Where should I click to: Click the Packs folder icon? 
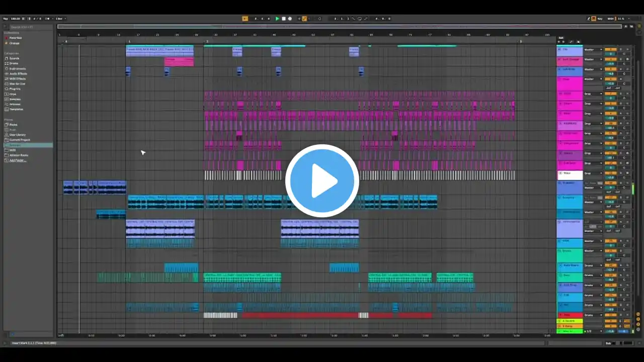pyautogui.click(x=7, y=125)
